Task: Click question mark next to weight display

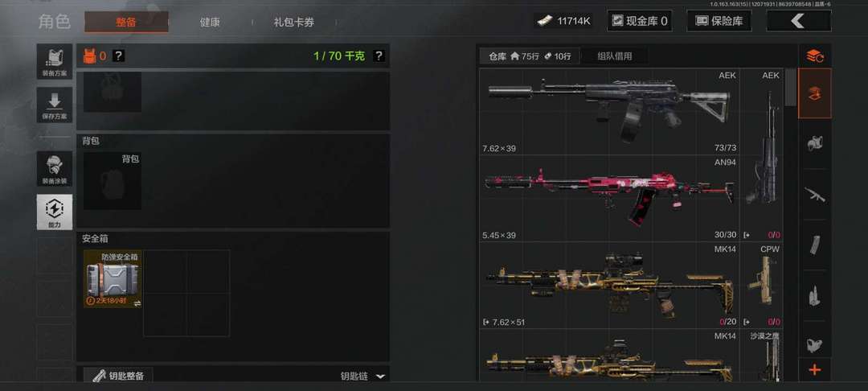Action: 379,56
